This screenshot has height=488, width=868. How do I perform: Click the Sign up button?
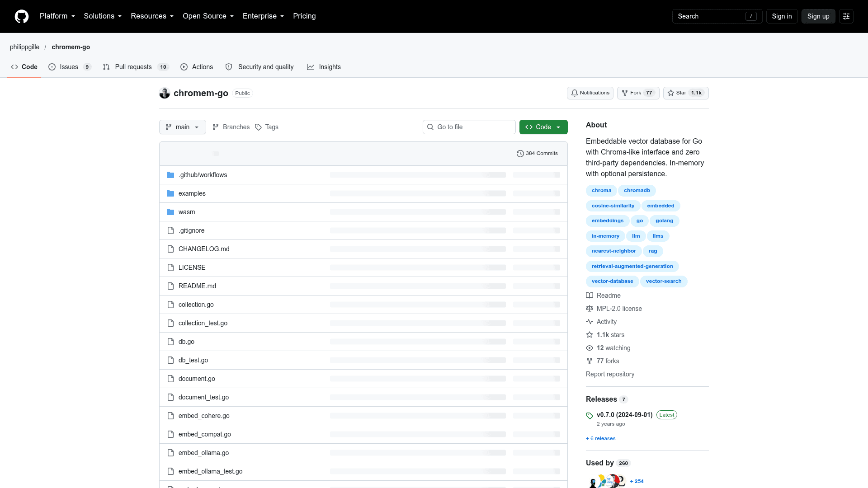818,16
